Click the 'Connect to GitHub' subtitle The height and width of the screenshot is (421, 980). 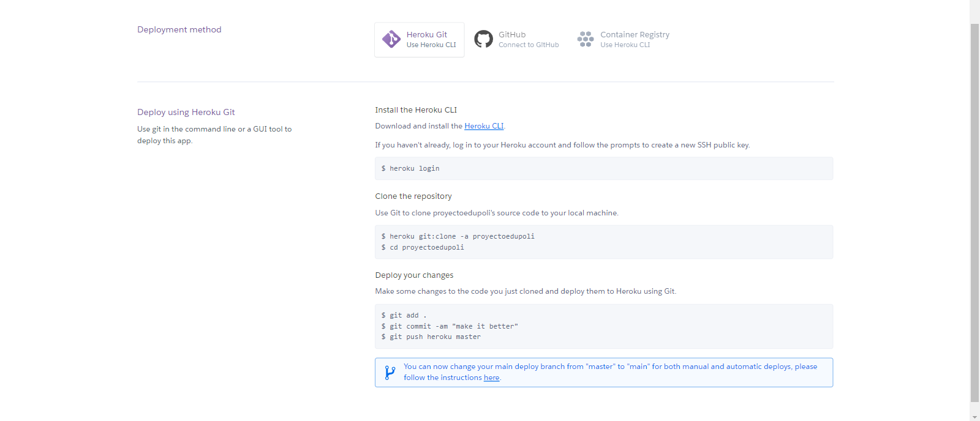pyautogui.click(x=529, y=45)
